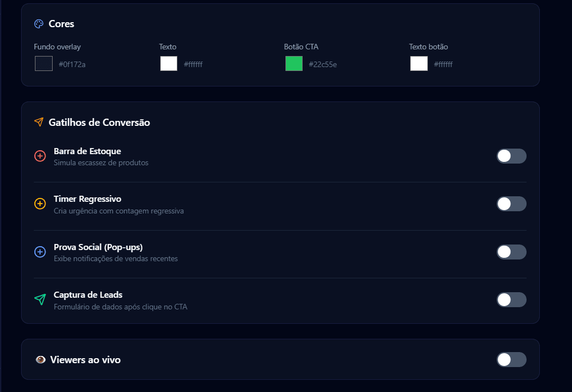Click the eye icon beside Viewers ao vivo
The height and width of the screenshot is (392, 572).
(40, 360)
